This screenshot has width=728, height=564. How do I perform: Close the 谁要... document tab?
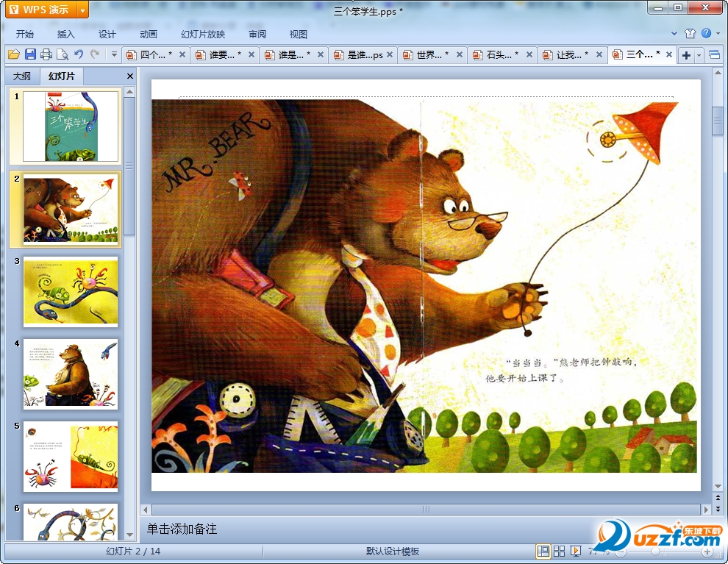[251, 54]
